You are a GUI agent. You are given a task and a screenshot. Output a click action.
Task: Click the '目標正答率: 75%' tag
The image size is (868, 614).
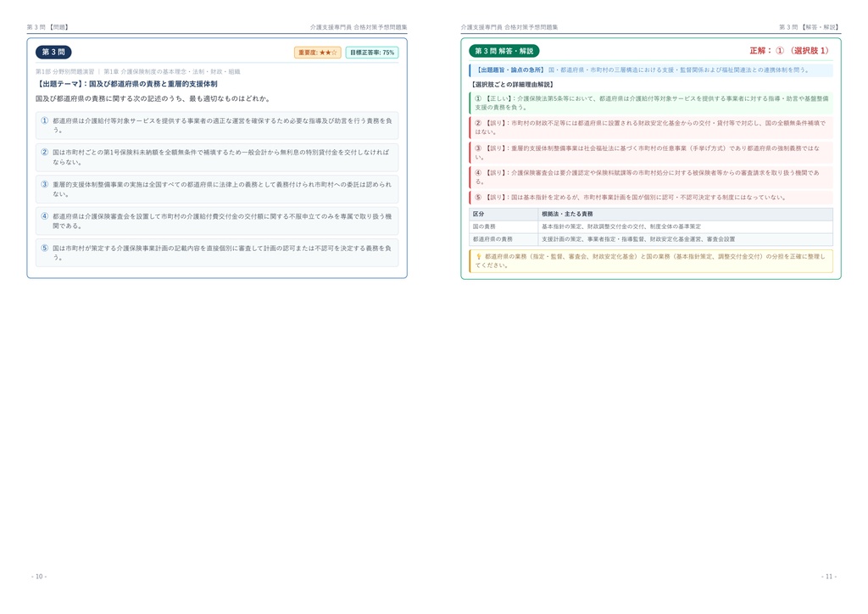coord(372,53)
